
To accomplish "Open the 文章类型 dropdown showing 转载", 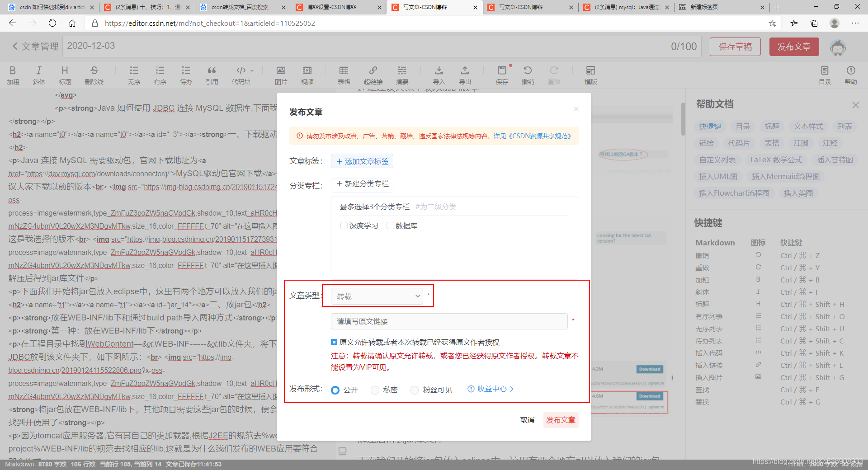I will tap(377, 296).
